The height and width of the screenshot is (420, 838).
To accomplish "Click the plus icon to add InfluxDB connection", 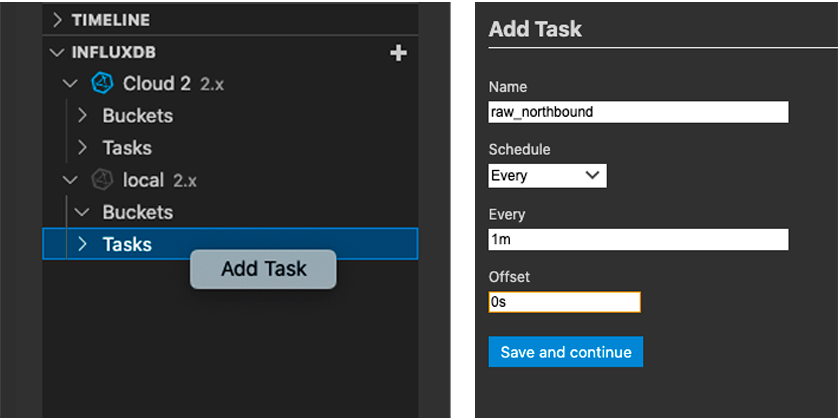I will click(x=398, y=53).
